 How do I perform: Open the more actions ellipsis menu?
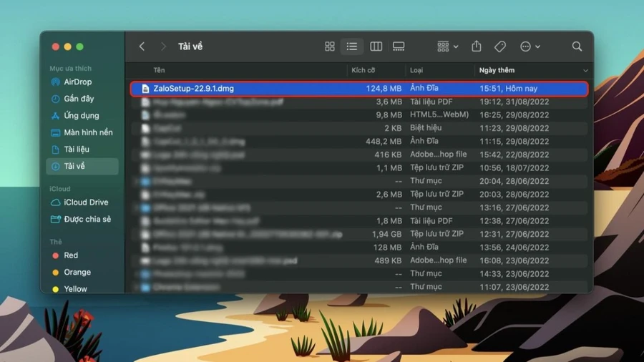coord(530,47)
